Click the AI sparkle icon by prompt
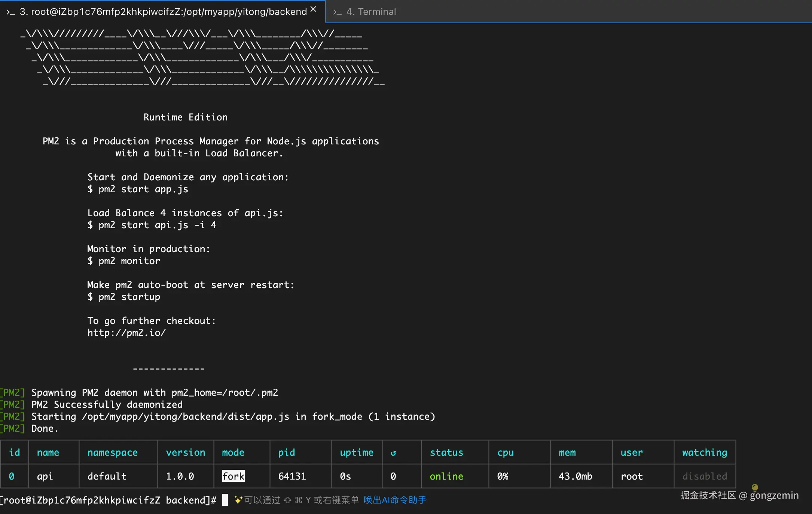The image size is (812, 514). (238, 500)
